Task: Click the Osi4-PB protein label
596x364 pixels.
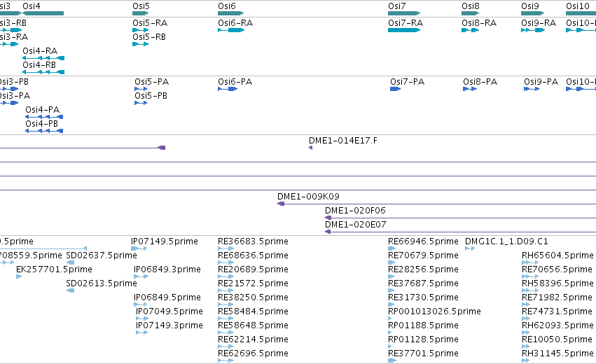Action: pyautogui.click(x=42, y=124)
